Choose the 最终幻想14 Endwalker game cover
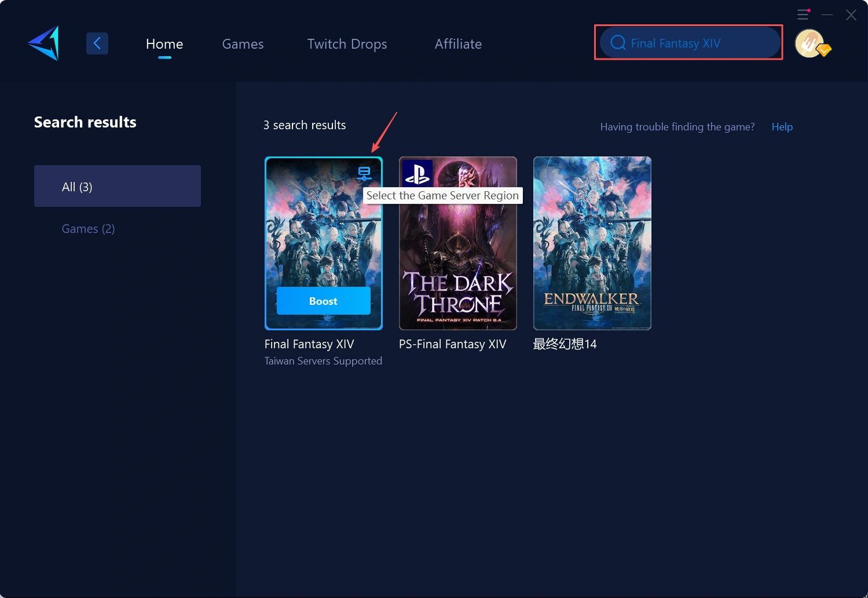This screenshot has height=598, width=868. point(592,243)
